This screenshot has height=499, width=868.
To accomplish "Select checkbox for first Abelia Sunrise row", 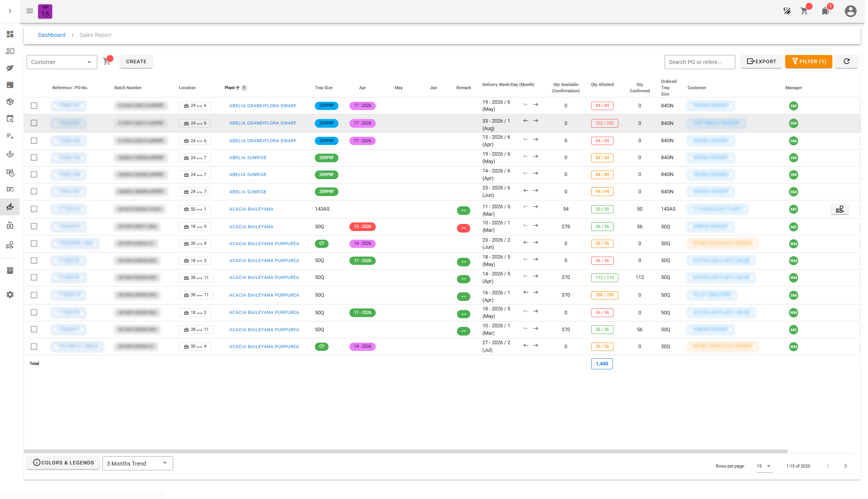I will point(34,158).
